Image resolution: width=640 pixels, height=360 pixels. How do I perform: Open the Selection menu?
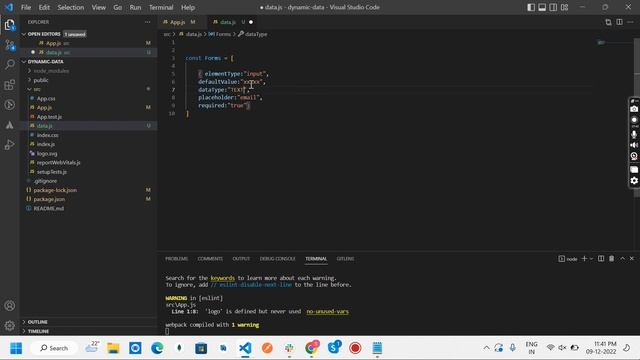[71, 7]
